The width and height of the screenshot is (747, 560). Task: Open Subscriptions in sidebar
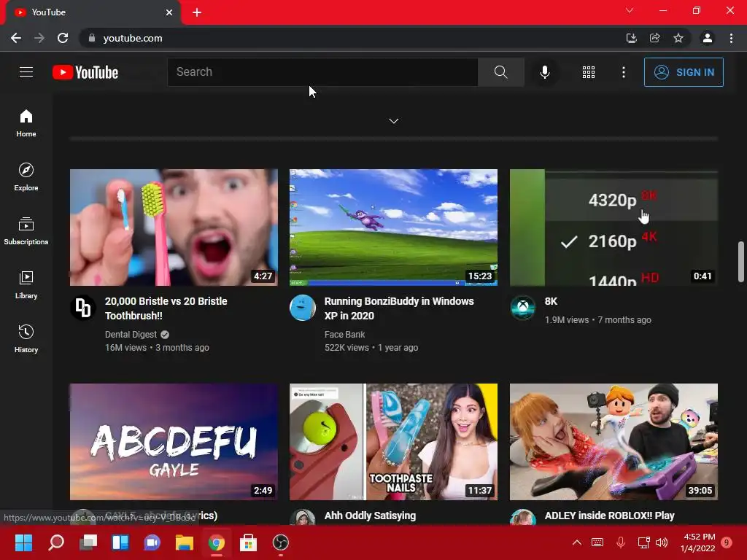pyautogui.click(x=26, y=230)
